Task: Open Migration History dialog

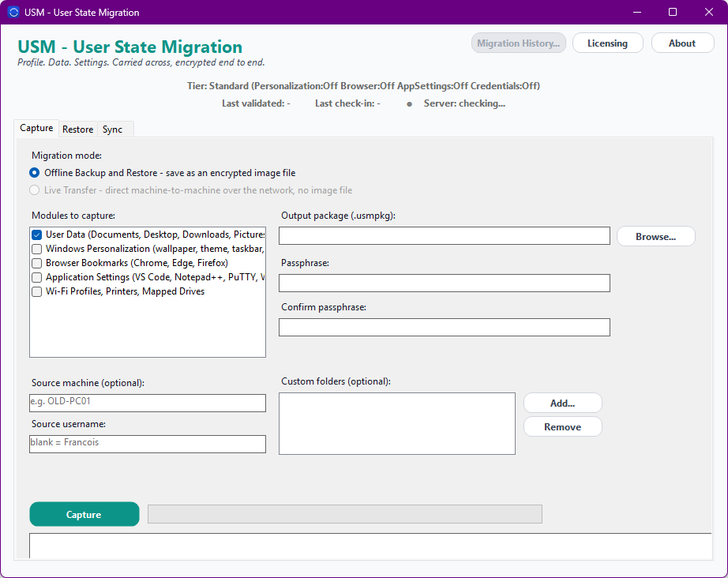Action: [x=518, y=43]
